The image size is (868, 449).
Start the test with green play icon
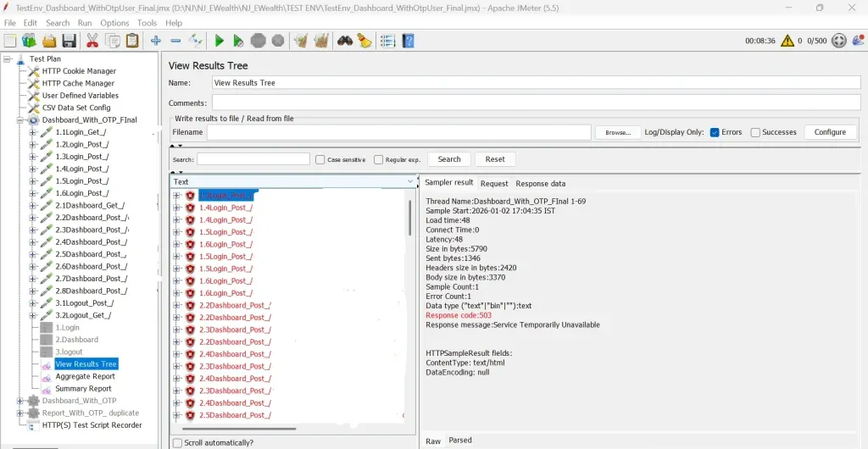pyautogui.click(x=220, y=41)
